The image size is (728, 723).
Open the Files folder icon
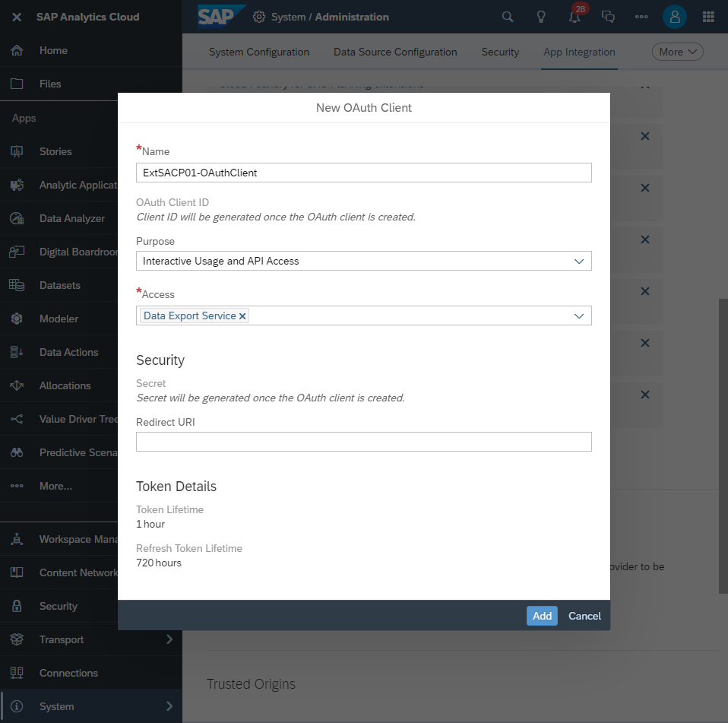(17, 84)
